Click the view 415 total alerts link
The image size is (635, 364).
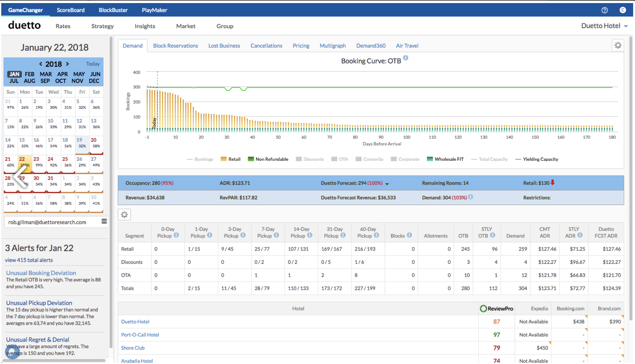[x=29, y=260]
